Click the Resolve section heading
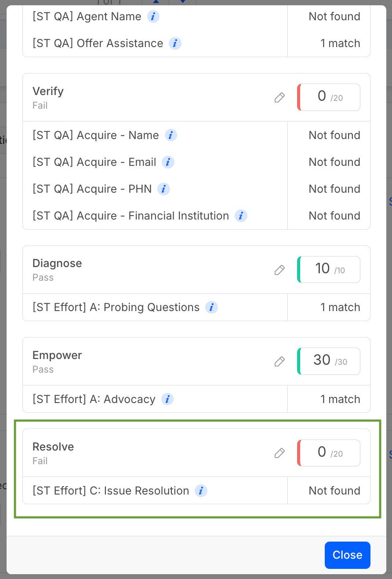392x579 pixels. 53,447
